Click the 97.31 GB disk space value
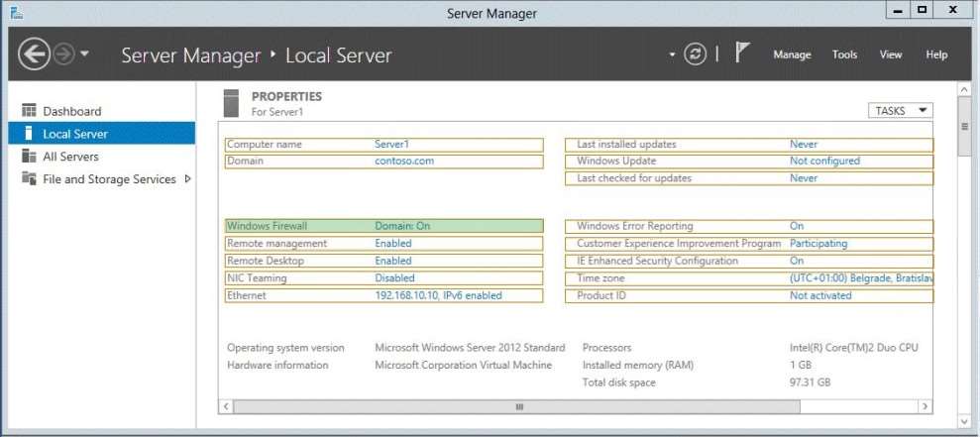The width and height of the screenshot is (980, 437). pos(810,382)
